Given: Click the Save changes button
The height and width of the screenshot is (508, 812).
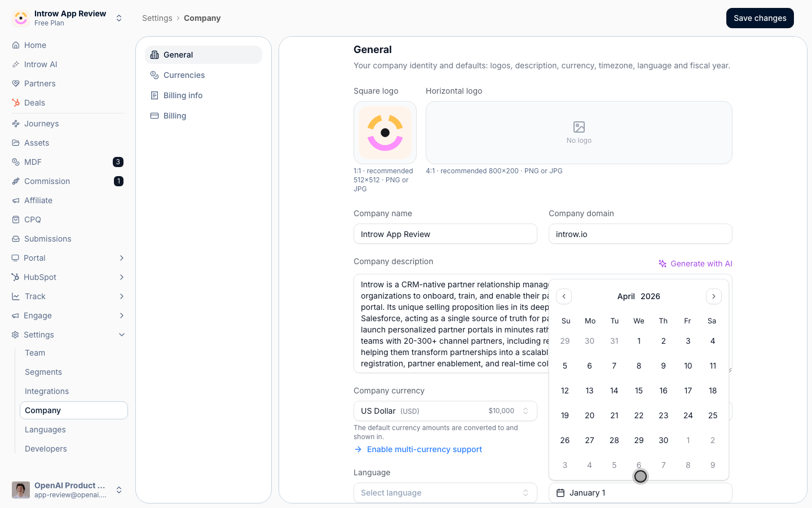Looking at the screenshot, I should [x=760, y=18].
